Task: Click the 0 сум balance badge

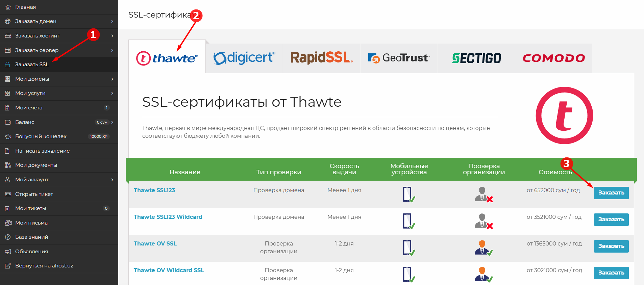Action: pyautogui.click(x=102, y=122)
